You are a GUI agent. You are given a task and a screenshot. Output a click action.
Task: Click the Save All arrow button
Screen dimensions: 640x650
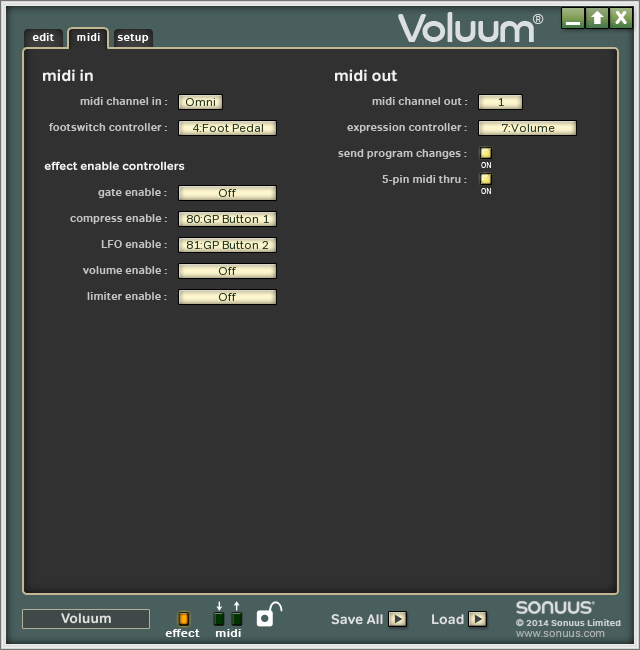coord(398,619)
